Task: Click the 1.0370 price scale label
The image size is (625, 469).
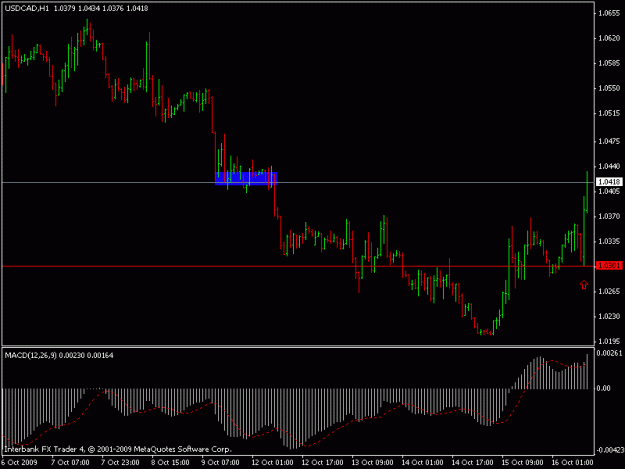Action: [609, 216]
